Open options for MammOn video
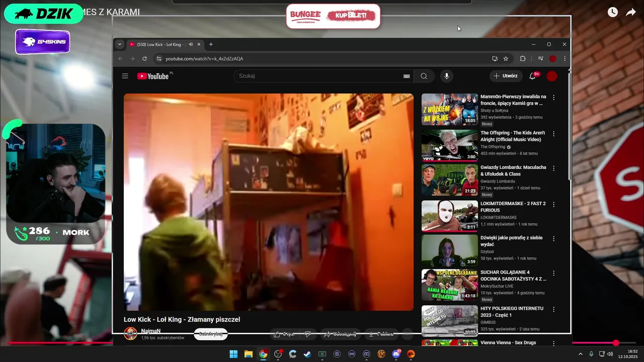This screenshot has height=362, width=644. (x=554, y=98)
